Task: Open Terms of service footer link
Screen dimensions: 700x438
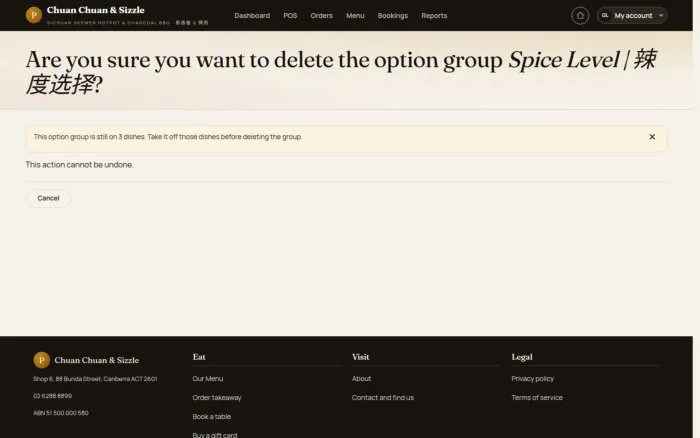Action: pyautogui.click(x=537, y=397)
